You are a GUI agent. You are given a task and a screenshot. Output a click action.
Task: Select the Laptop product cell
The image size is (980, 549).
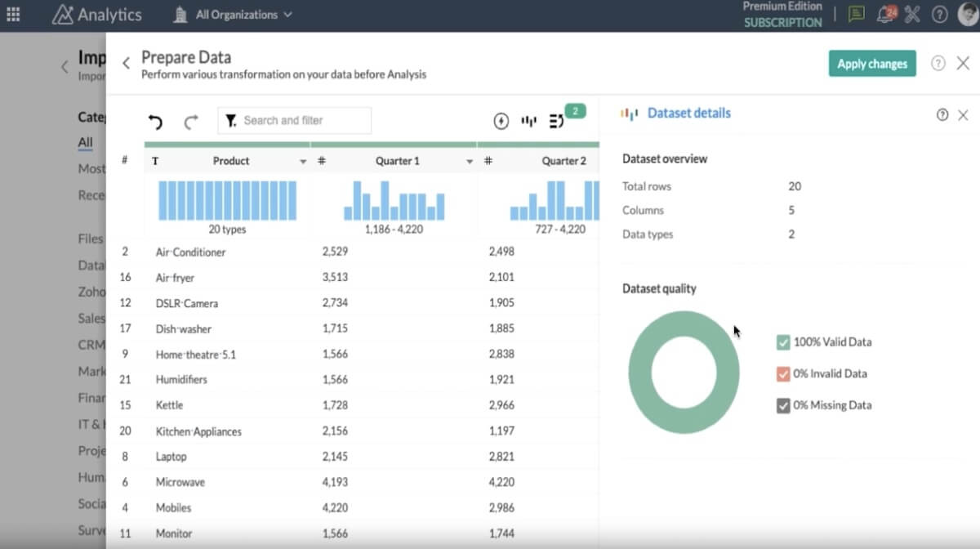171,457
